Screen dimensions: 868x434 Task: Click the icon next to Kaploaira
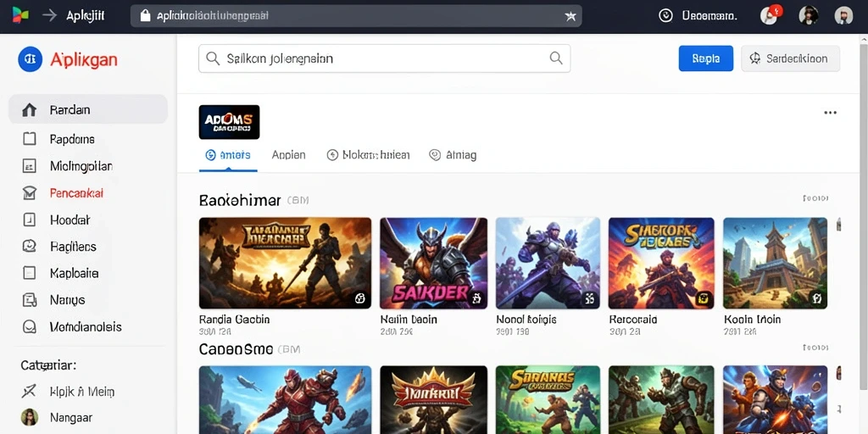click(x=30, y=272)
